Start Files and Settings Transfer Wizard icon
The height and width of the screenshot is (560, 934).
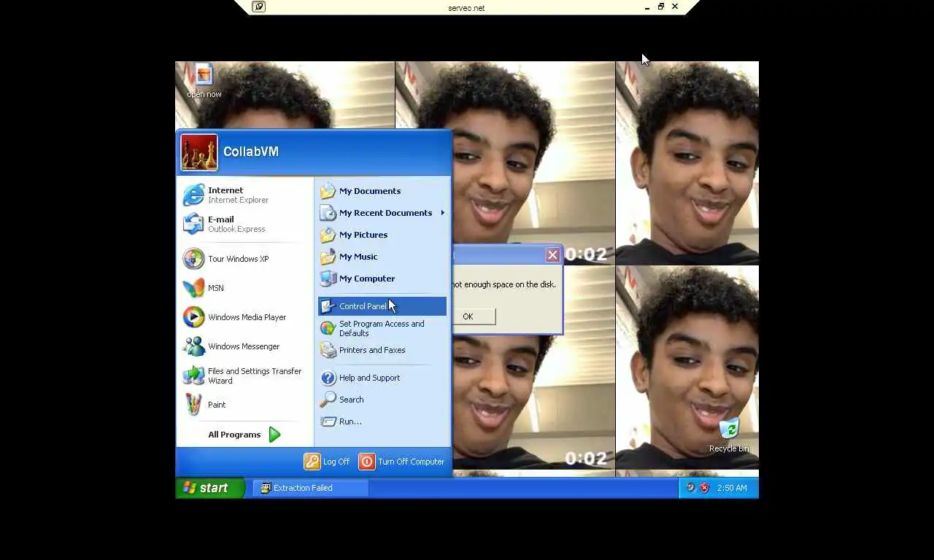(x=193, y=376)
